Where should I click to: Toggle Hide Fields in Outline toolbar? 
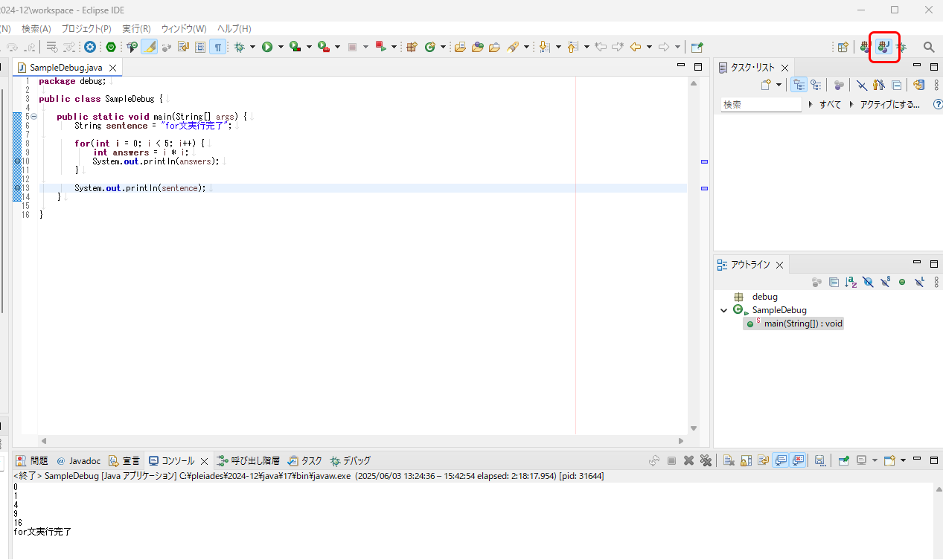868,283
